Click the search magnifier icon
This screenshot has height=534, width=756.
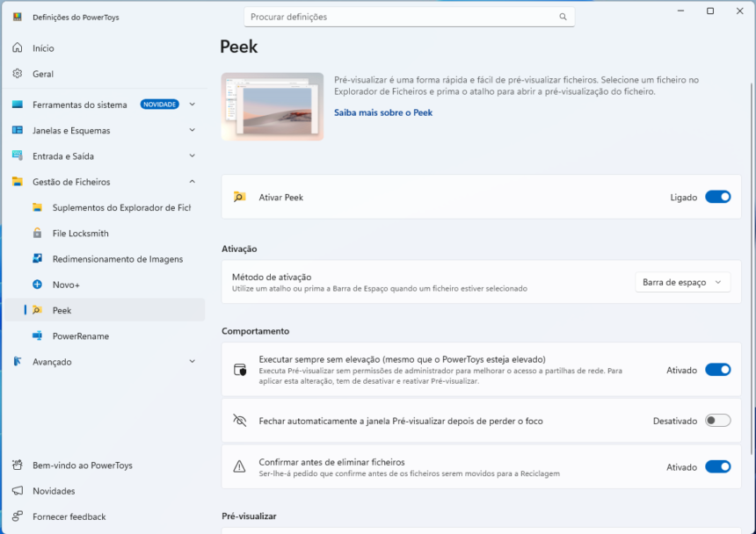coord(563,17)
